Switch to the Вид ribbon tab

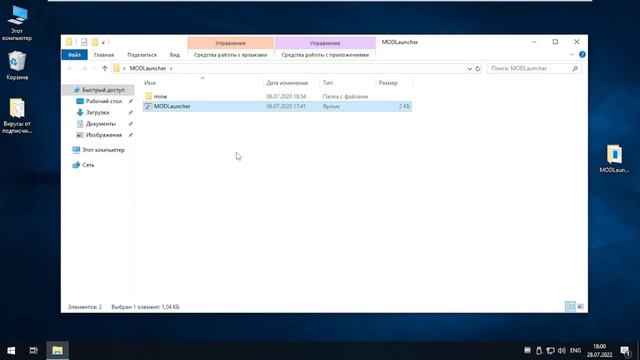tap(175, 55)
